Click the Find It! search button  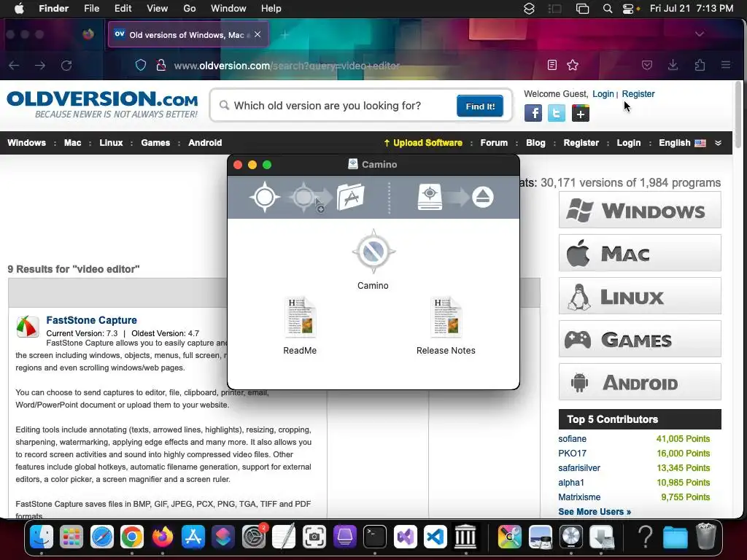point(480,106)
